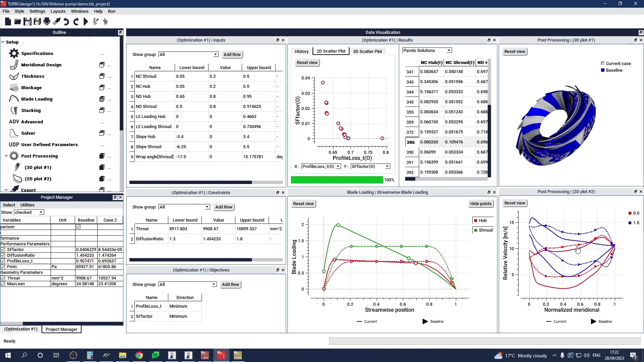This screenshot has height=362, width=644.
Task: Click the Open folder toolbar icon
Action: 17,22
